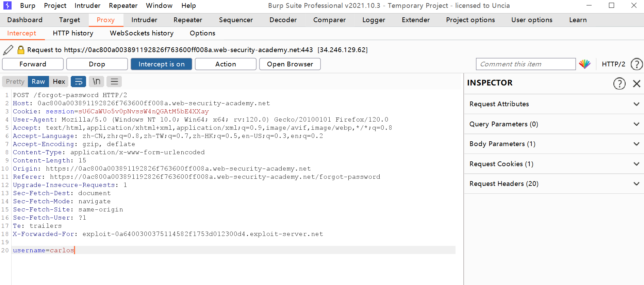The height and width of the screenshot is (285, 644).
Task: Open the Inspector help icon
Action: coord(619,83)
